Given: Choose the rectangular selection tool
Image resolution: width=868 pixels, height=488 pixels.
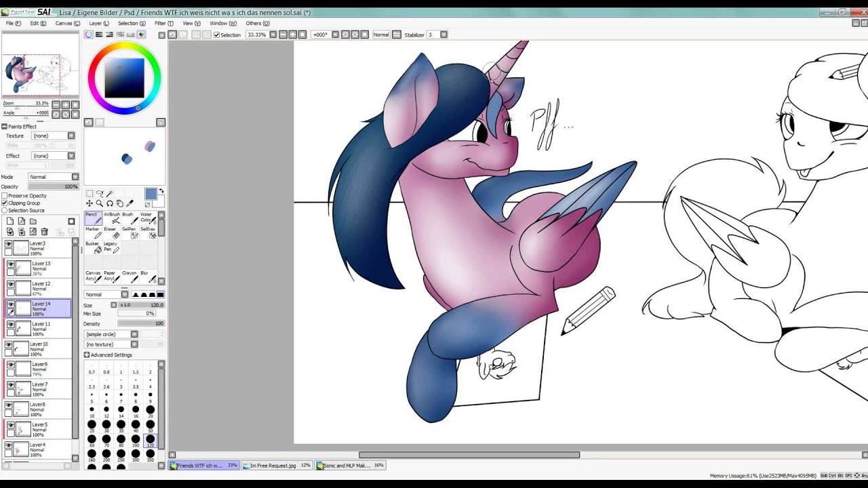Looking at the screenshot, I should tap(90, 194).
